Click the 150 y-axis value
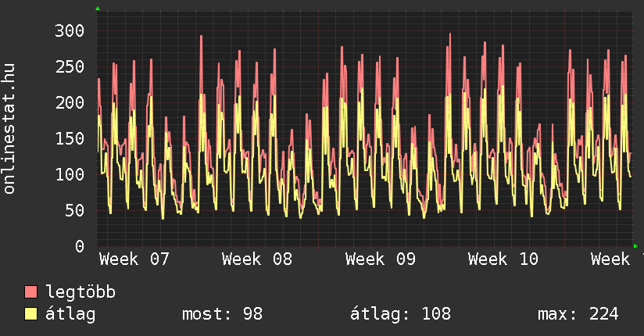This screenshot has height=336, width=644. 69,138
